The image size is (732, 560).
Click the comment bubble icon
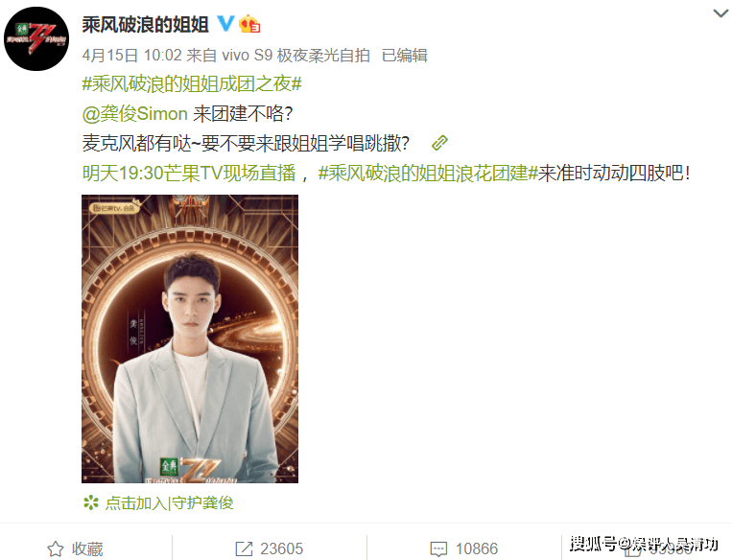coord(438,549)
